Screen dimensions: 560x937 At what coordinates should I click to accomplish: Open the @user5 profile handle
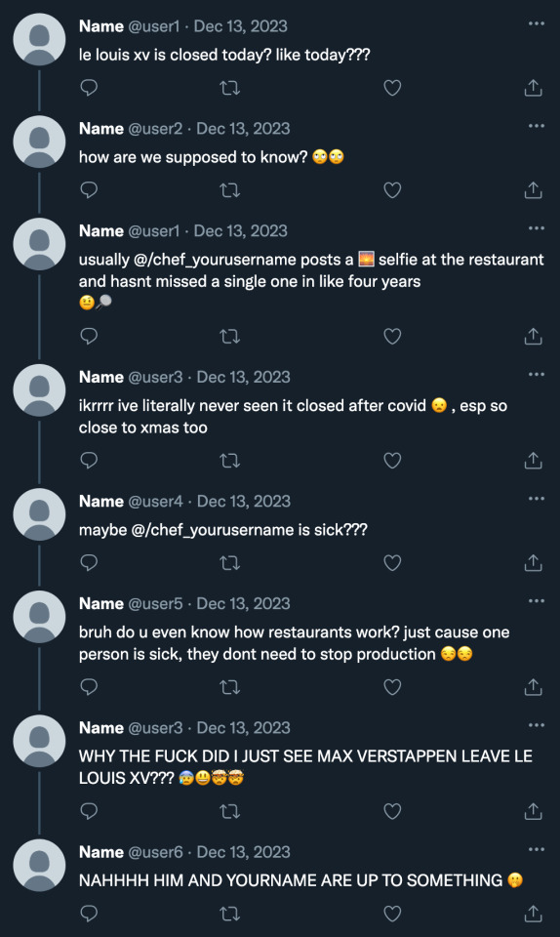coord(155,603)
